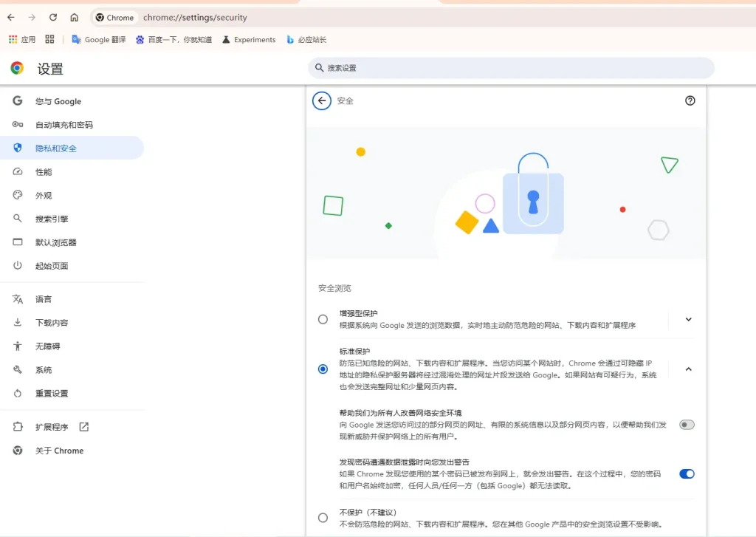
Task: Open 百度一下 bookmark
Action: [174, 40]
